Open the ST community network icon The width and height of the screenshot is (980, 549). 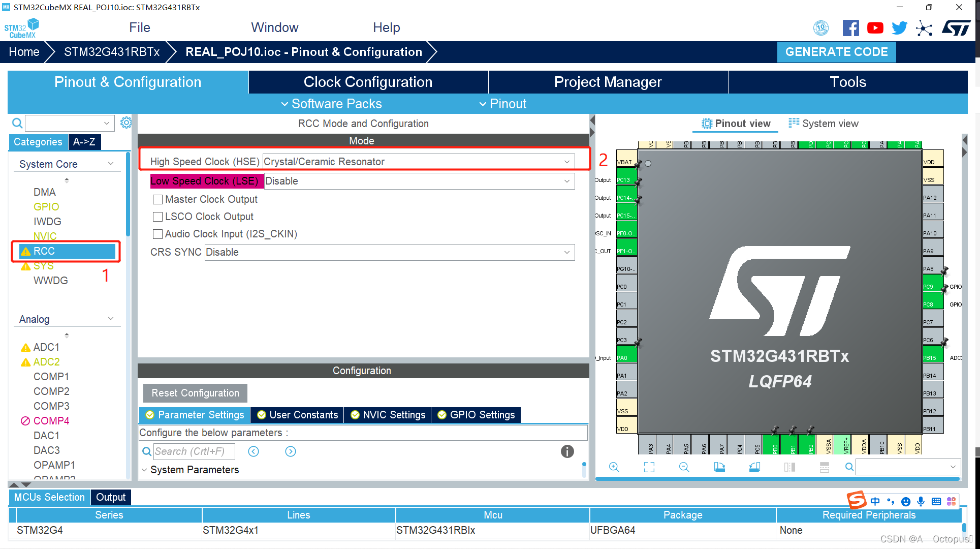click(x=924, y=28)
